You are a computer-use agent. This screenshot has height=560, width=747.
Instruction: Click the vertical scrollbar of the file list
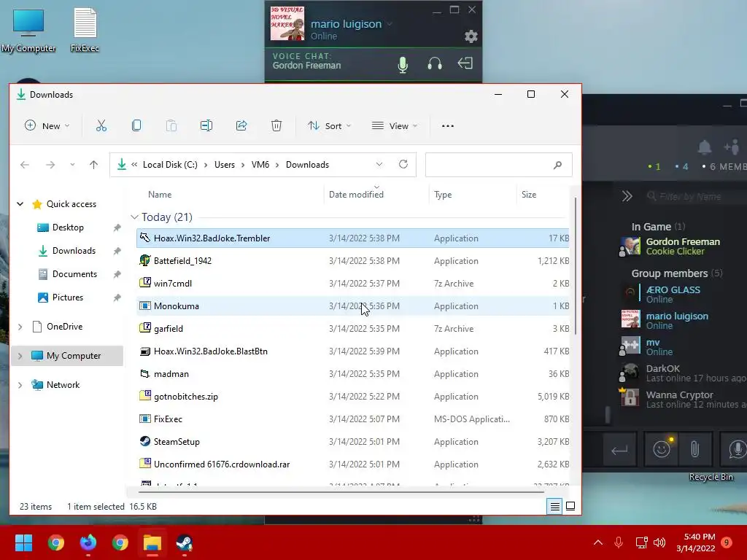pos(576,265)
